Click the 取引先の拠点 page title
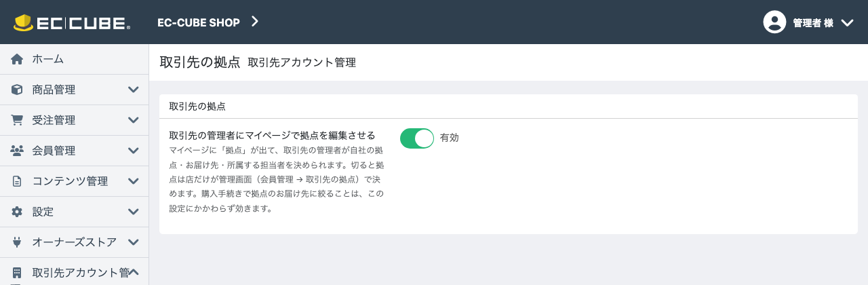The width and height of the screenshot is (868, 285). click(200, 62)
